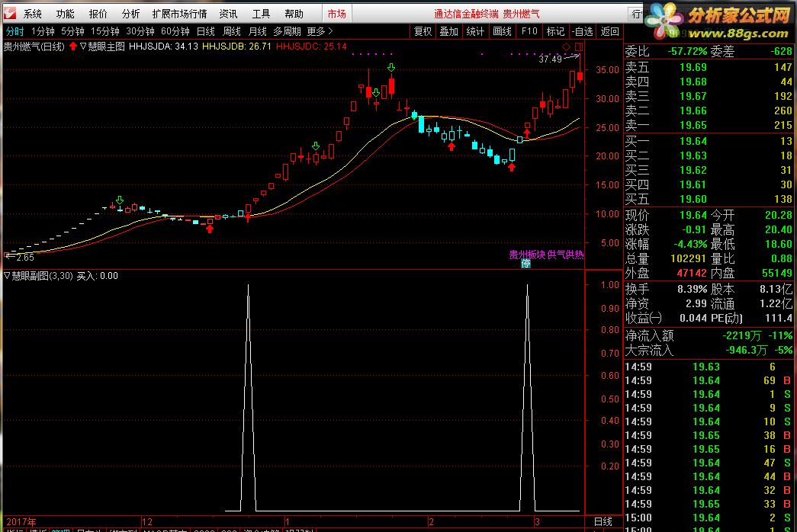Click the 复权 button
The height and width of the screenshot is (532, 797).
coord(423,31)
